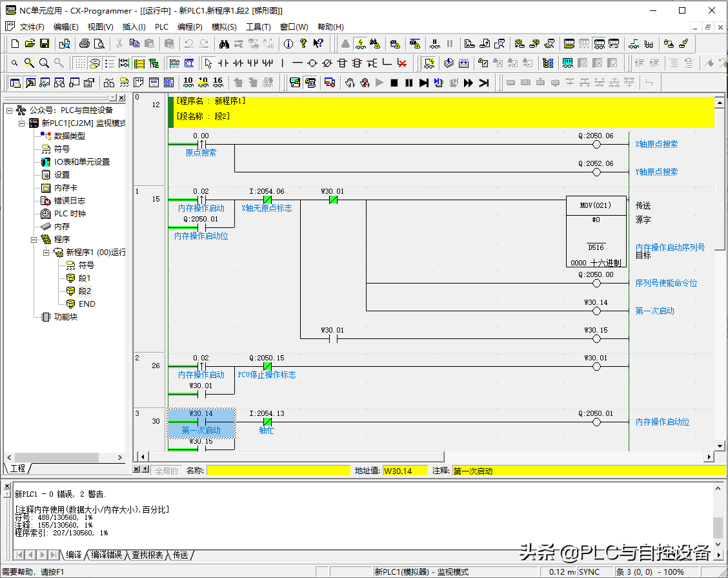
Task: Click the Print icon in toolbar
Action: click(x=84, y=44)
